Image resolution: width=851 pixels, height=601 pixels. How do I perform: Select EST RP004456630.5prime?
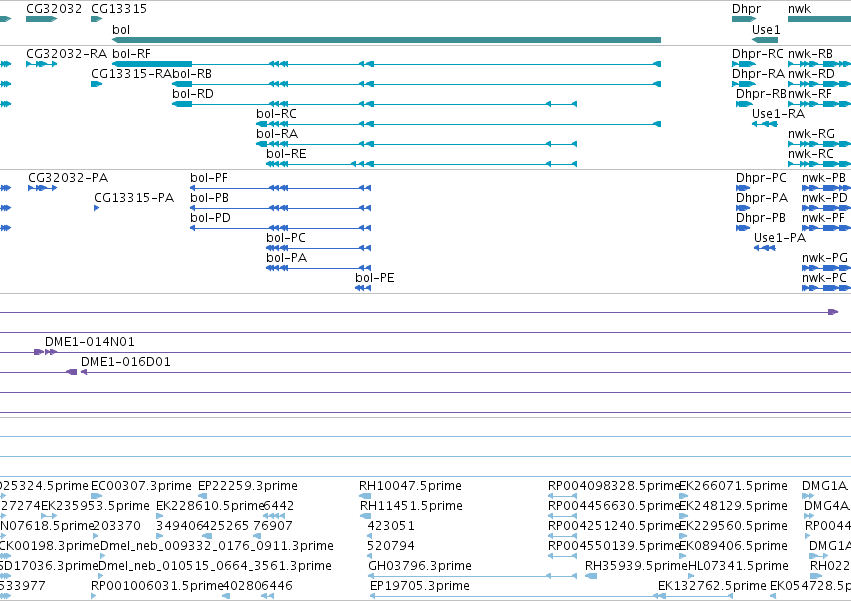tap(562, 516)
